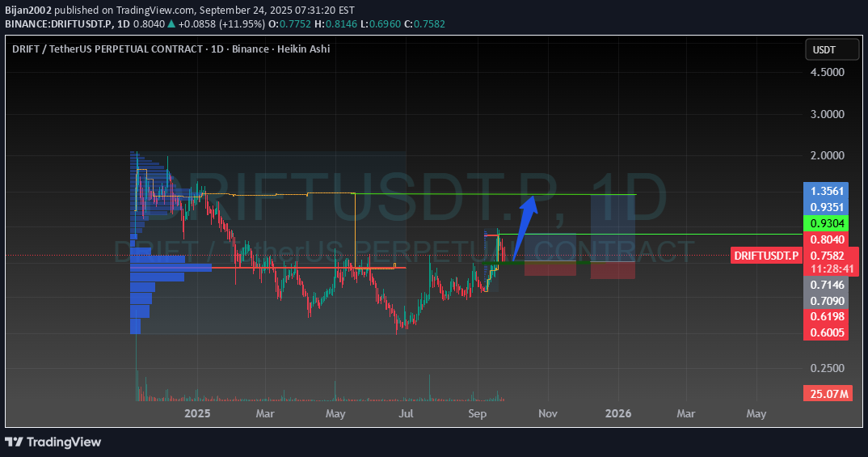Screen dimensions: 868x457
Task: Click the +0.0858 (+11.95%) change value
Action: point(221,24)
